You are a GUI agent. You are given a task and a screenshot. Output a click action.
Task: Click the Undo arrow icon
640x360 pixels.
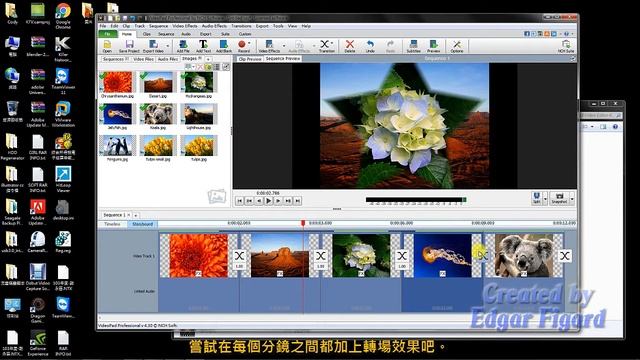(x=370, y=46)
